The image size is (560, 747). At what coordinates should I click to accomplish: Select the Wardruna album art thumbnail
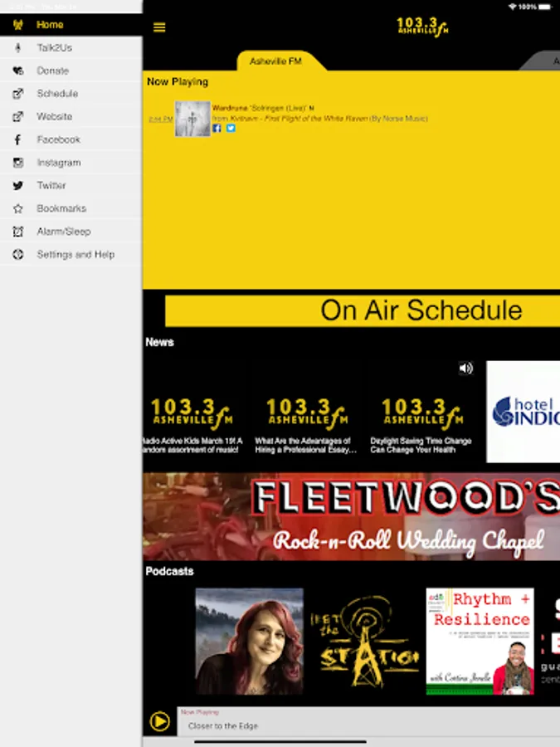[192, 119]
